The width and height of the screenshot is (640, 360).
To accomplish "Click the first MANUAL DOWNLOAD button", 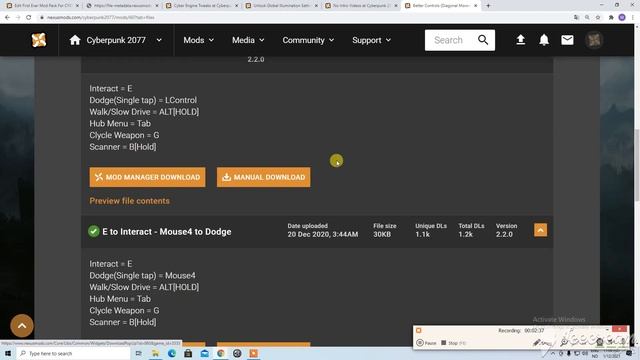I will [x=264, y=177].
